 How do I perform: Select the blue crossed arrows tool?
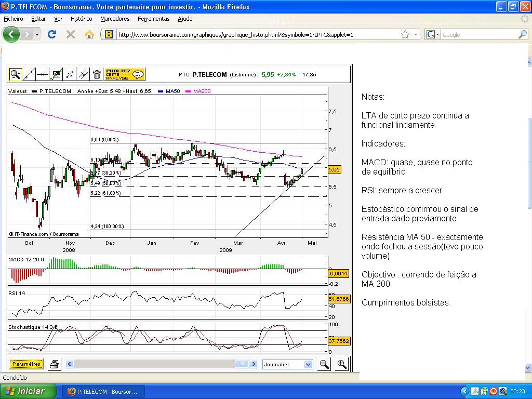point(70,74)
